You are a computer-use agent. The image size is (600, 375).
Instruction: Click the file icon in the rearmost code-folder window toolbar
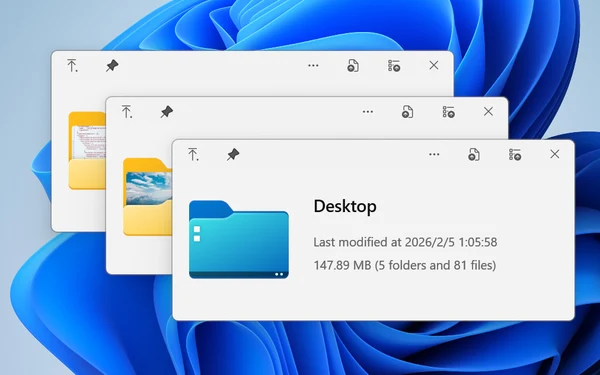pyautogui.click(x=353, y=65)
